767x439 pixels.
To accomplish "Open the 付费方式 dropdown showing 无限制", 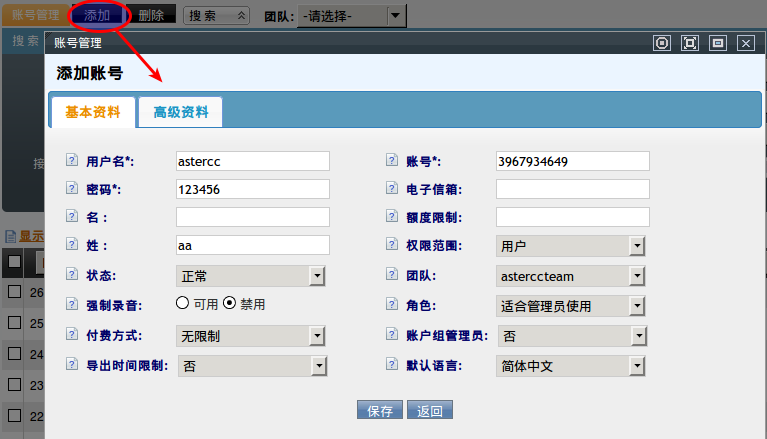I will (x=251, y=336).
